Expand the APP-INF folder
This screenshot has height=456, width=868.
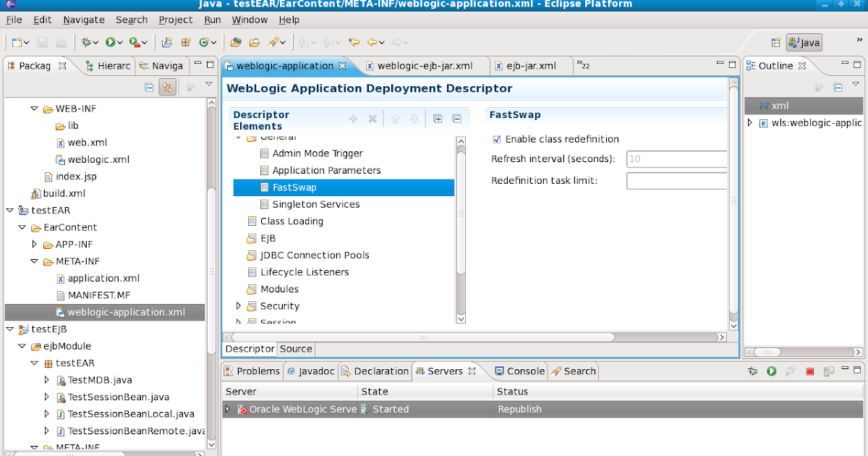(34, 244)
